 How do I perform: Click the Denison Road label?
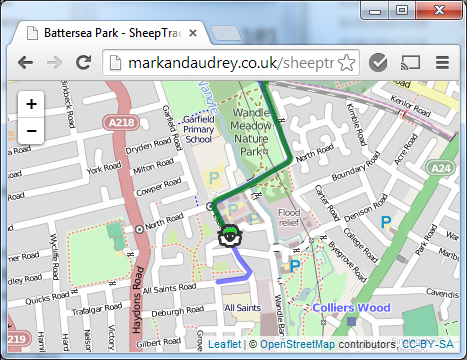coord(366,208)
